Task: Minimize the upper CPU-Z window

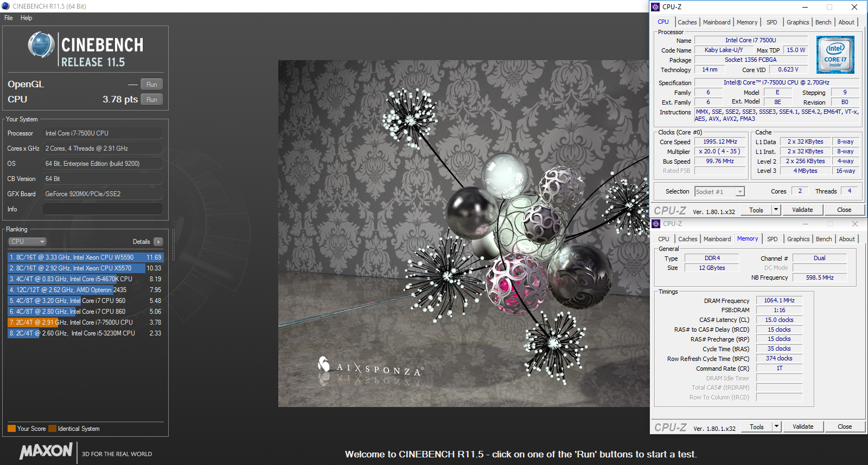Action: point(805,7)
